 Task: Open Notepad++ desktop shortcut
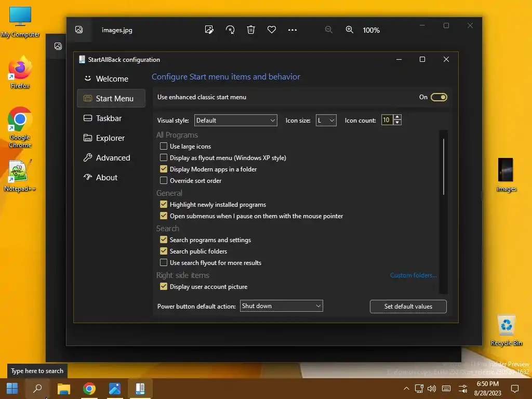point(20,176)
